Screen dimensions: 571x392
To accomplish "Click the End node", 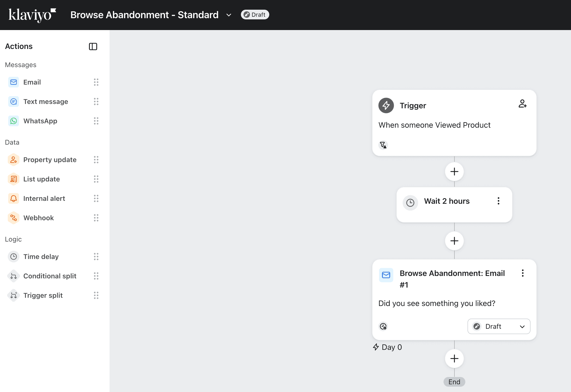I will [454, 382].
